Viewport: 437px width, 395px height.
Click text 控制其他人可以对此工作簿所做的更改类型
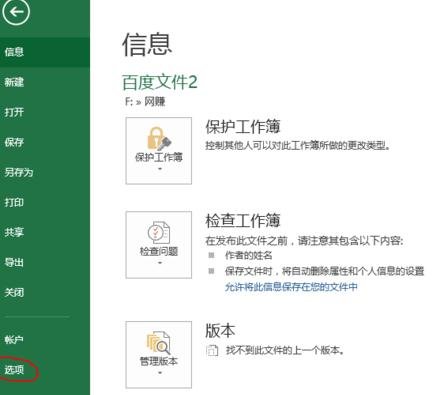tap(298, 146)
